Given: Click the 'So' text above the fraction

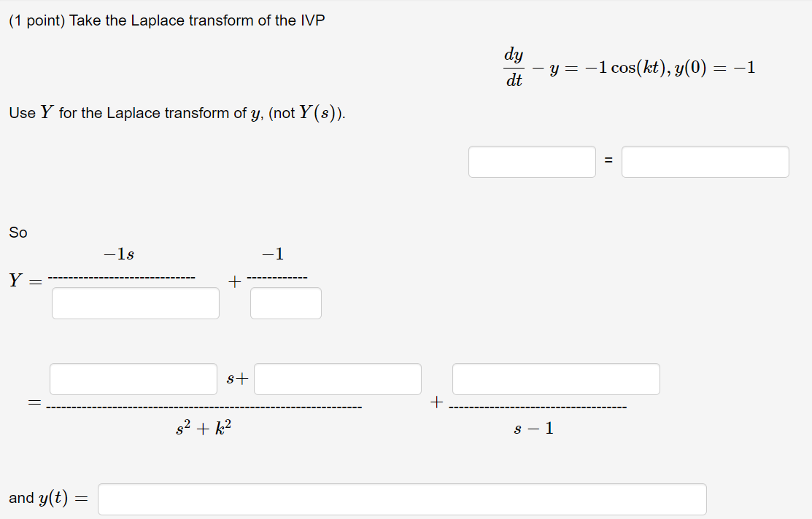Looking at the screenshot, I should tap(17, 232).
